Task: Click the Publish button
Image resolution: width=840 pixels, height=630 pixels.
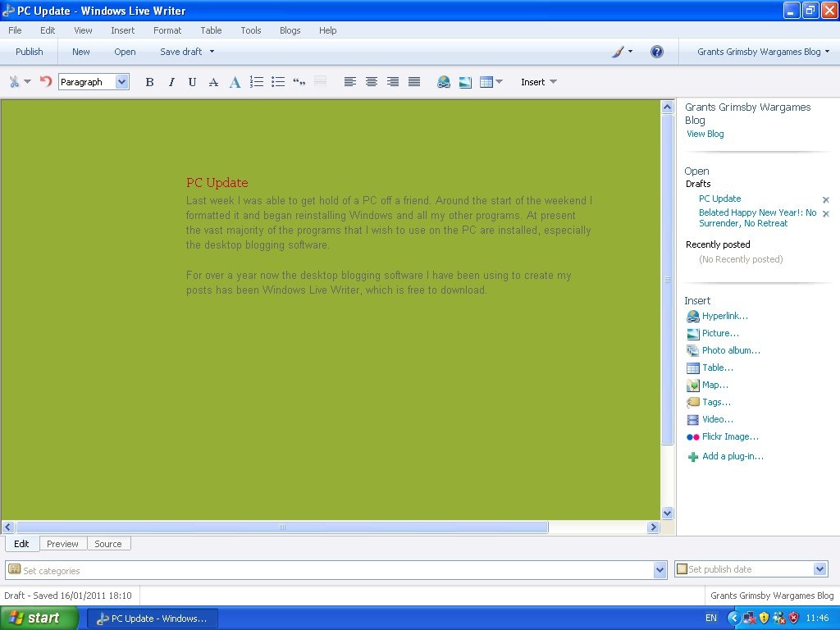Action: pyautogui.click(x=29, y=52)
